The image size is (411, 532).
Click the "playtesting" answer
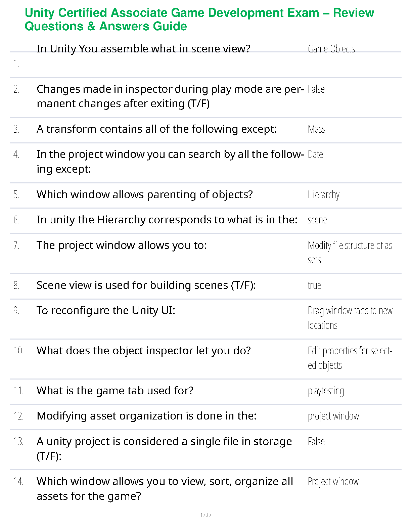(326, 391)
